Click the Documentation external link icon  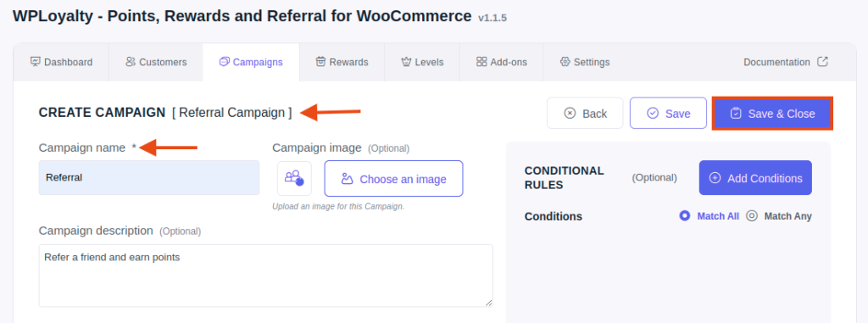[x=822, y=62]
